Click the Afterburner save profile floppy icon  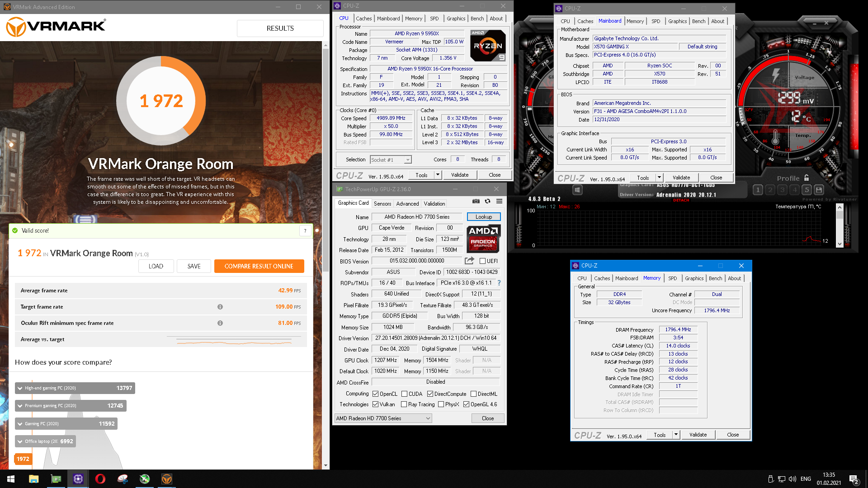point(819,190)
